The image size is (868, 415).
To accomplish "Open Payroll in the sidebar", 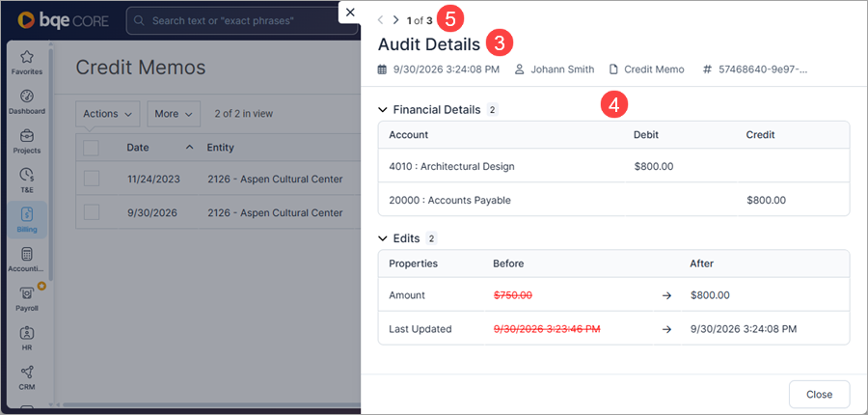I will 27,298.
